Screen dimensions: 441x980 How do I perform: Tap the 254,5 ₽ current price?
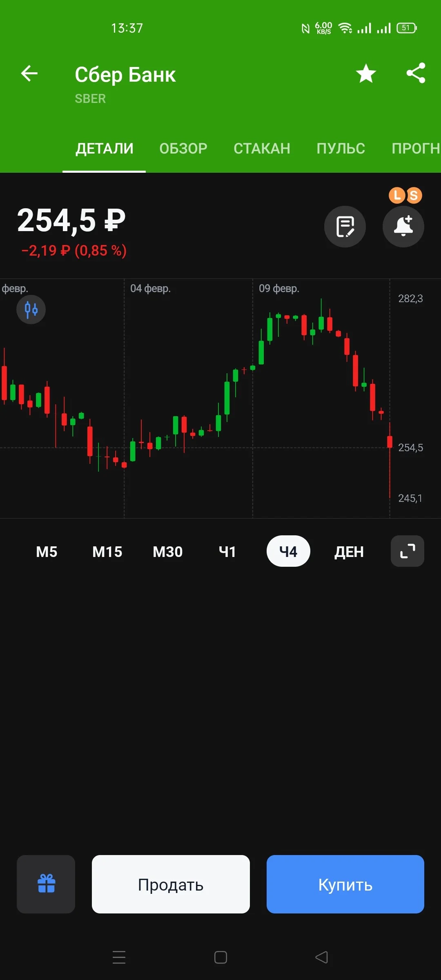pyautogui.click(x=71, y=220)
